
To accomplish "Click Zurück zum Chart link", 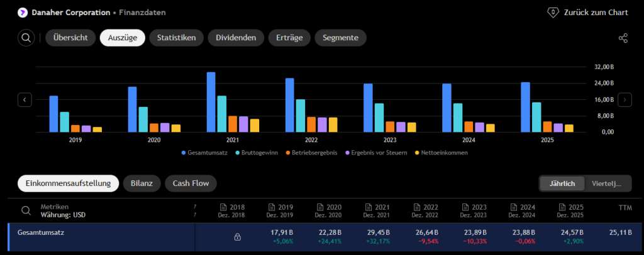I will tap(596, 13).
